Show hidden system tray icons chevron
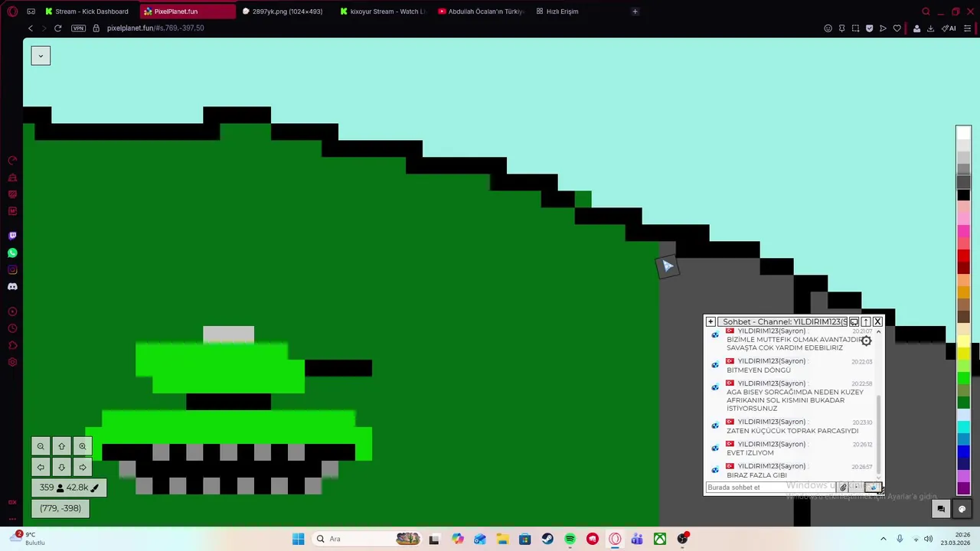The image size is (980, 551). pos(883,539)
